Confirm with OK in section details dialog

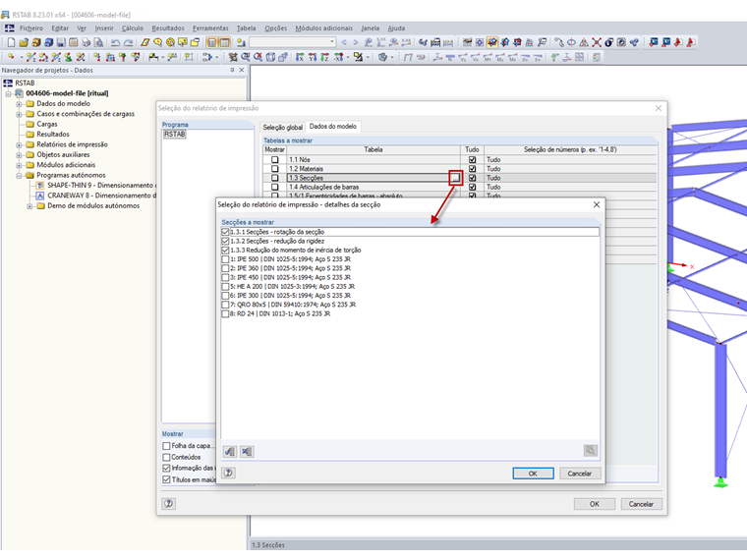pos(533,474)
